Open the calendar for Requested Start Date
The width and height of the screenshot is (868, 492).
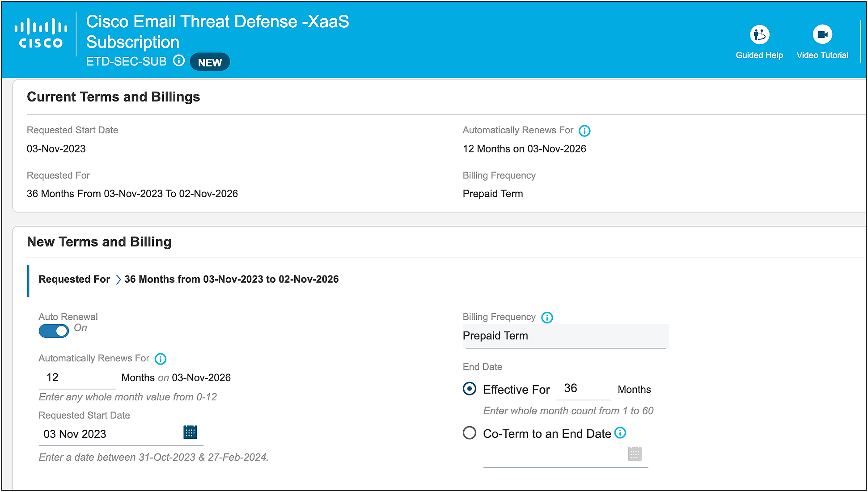191,432
